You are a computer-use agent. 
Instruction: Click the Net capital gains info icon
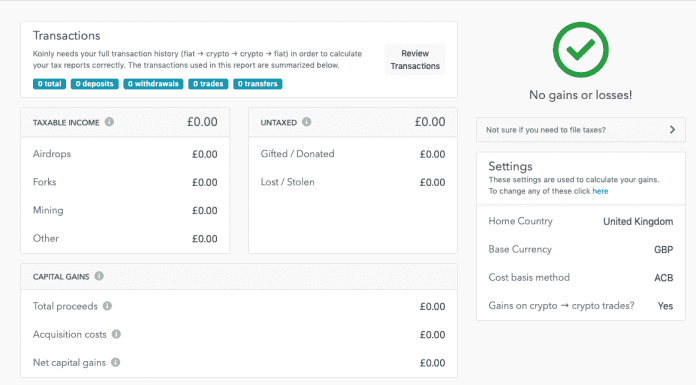tap(115, 362)
